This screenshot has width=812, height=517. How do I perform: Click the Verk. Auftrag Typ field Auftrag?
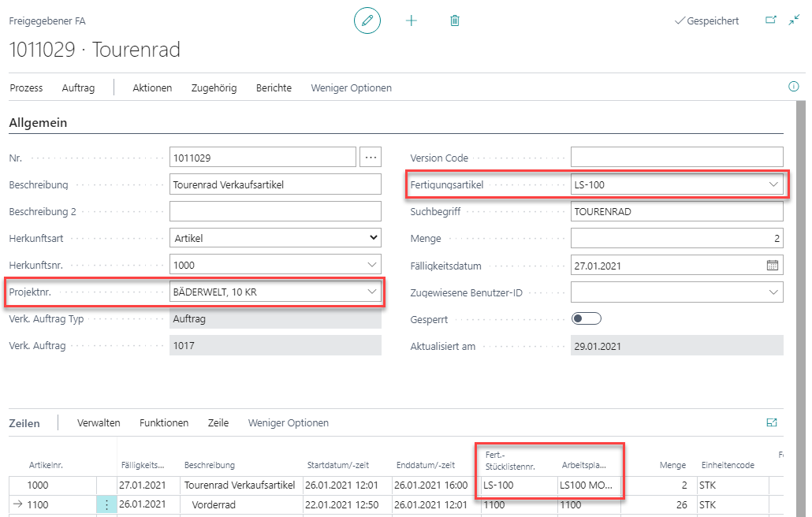tap(275, 319)
